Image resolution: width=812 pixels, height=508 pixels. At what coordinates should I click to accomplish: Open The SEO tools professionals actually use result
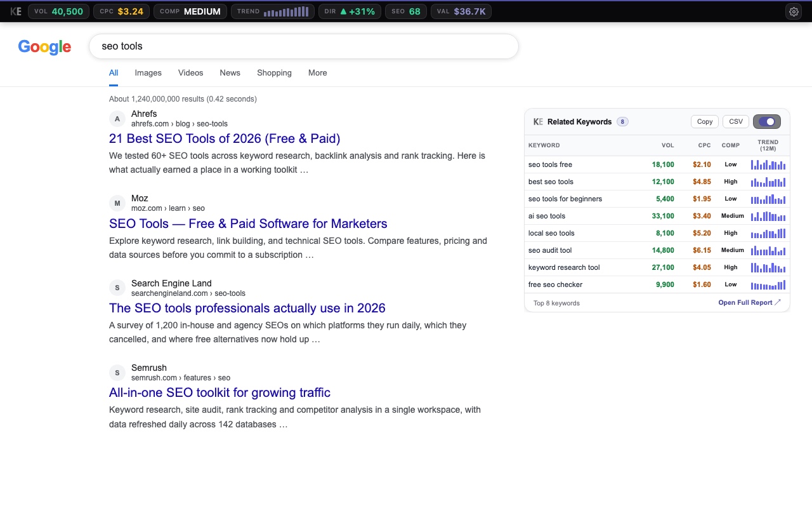click(x=247, y=308)
